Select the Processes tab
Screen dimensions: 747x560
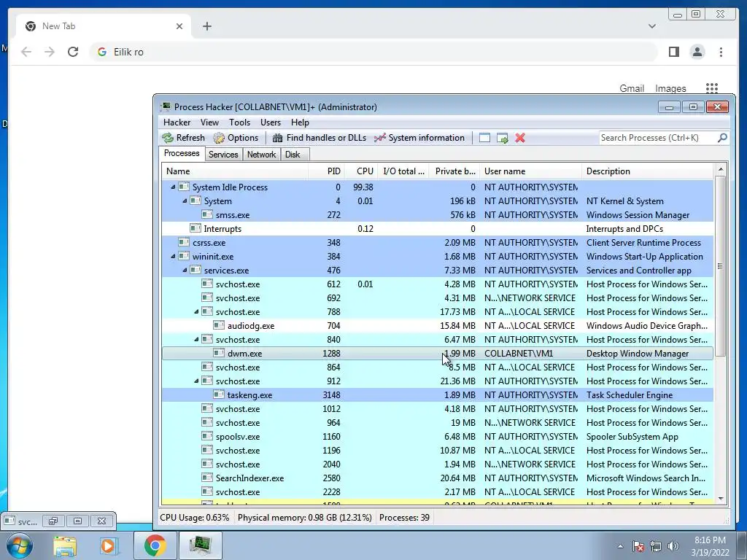point(182,153)
